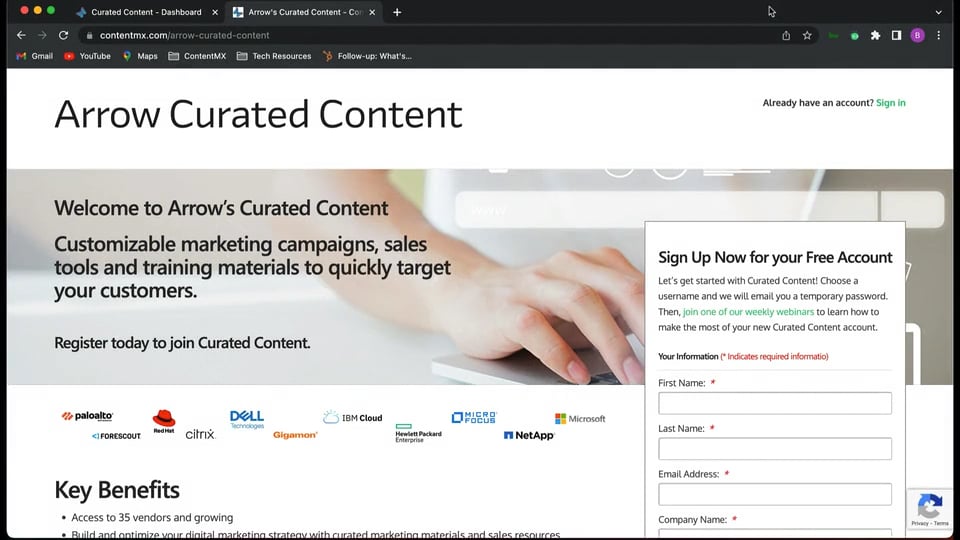Click the Citrix logo
The height and width of the screenshot is (540, 960).
coord(200,434)
